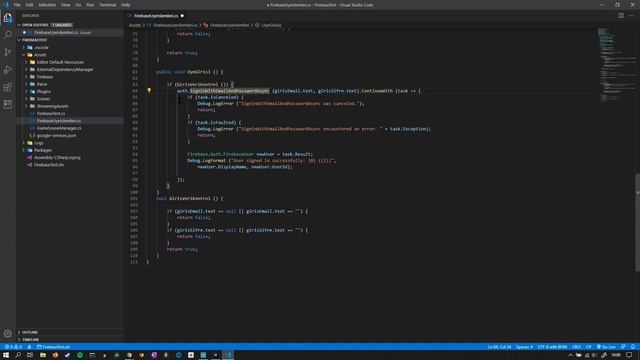Click the split editor right icon
This screenshot has width=640, height=360.
tap(621, 16)
